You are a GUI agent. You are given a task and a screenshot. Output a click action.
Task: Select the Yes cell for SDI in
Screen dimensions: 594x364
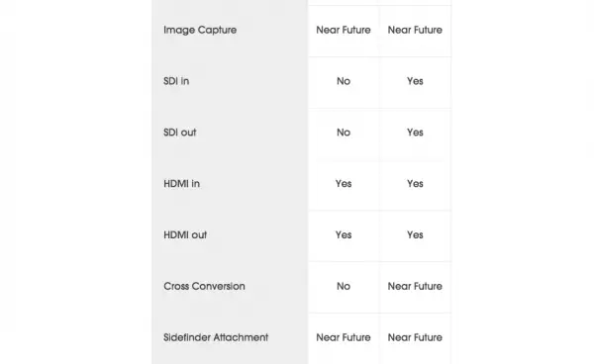415,81
